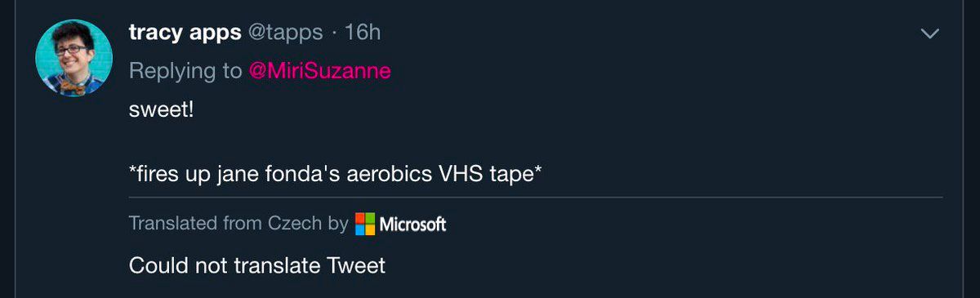Click the word "Czech" in translation note

294,223
